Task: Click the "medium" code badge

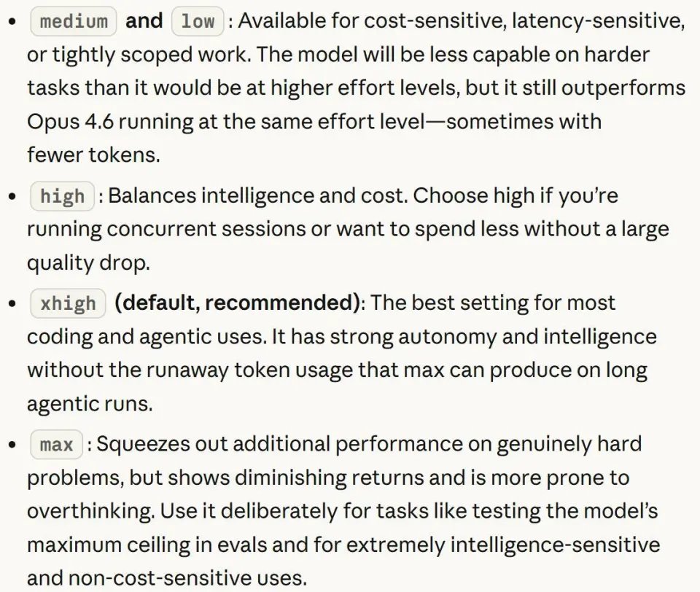Action: click(x=74, y=21)
